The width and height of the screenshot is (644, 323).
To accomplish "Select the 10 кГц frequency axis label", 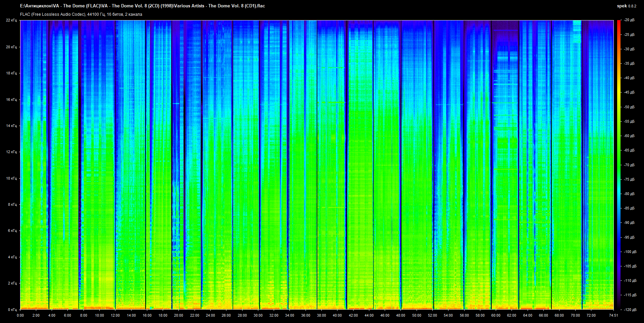I will [11, 178].
